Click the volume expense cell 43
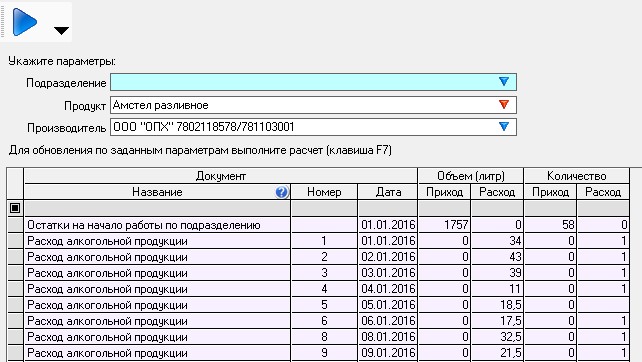 point(497,257)
